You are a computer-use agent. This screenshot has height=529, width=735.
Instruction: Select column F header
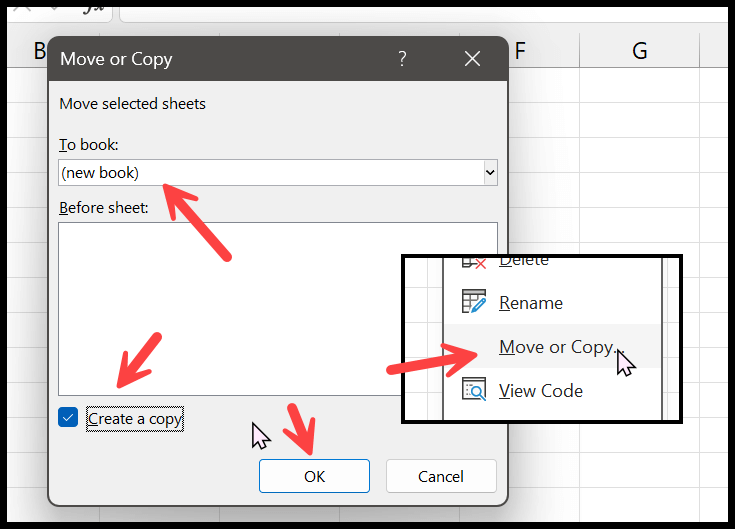tap(544, 50)
